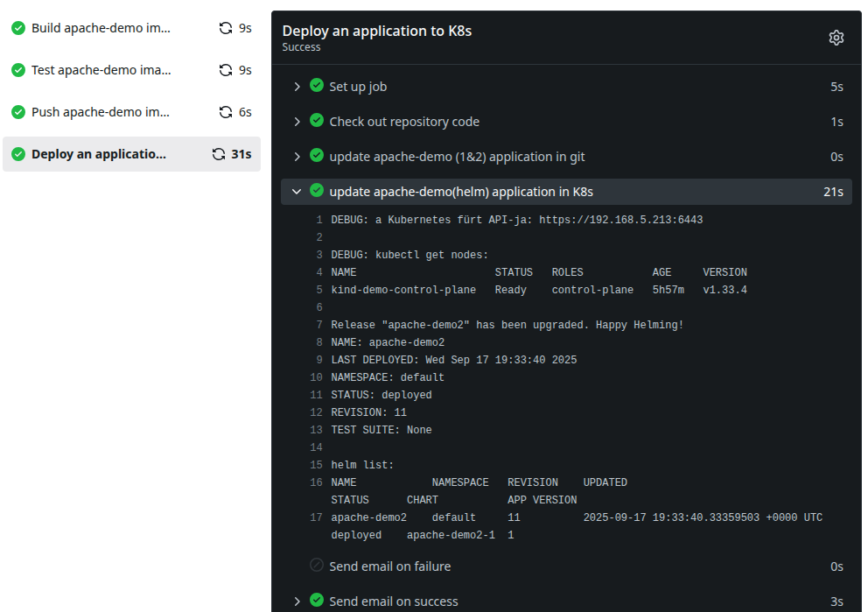The image size is (868, 612).
Task: Click green check icon of Set up job step
Action: 317,86
